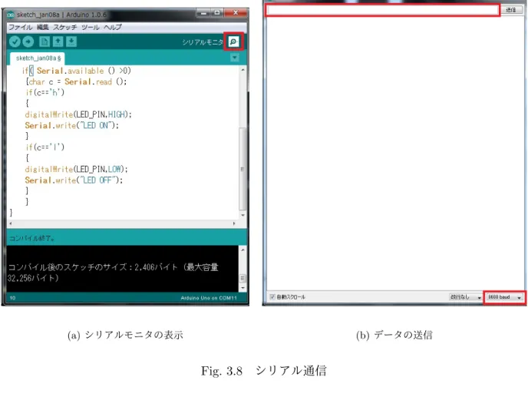The width and height of the screenshot is (528, 420).
Task: Click the Verify (checkmark) button in Arduino toolbar
Action: click(x=15, y=41)
